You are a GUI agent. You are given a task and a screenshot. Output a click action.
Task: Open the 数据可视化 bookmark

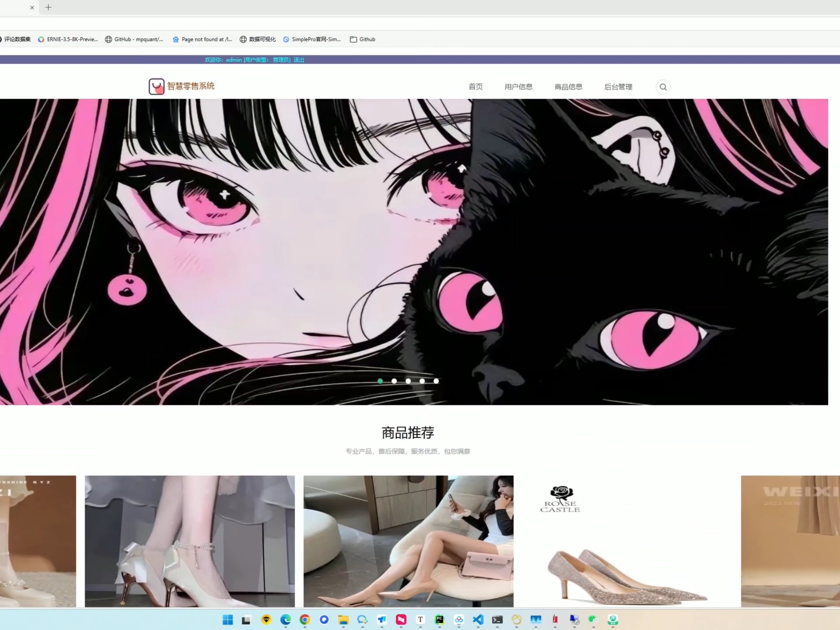tap(258, 39)
